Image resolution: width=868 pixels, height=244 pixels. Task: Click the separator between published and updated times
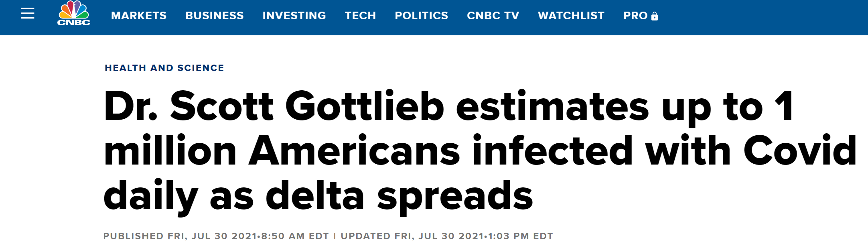click(335, 236)
